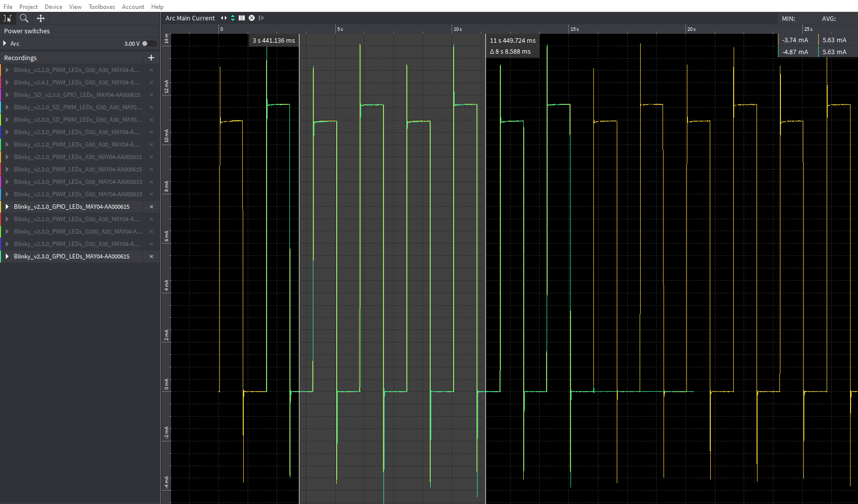This screenshot has height=504, width=858.
Task: Click the 11 s 449.724 ms cursor marker label
Action: click(512, 40)
